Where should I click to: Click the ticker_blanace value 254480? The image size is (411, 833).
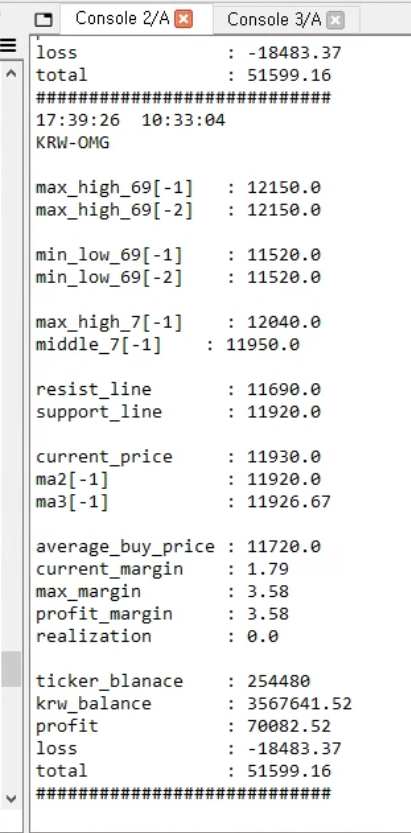pyautogui.click(x=278, y=681)
